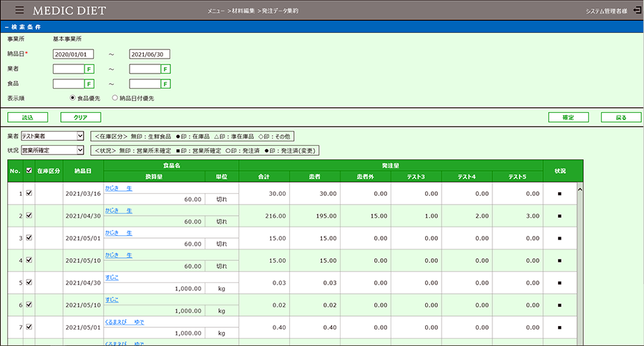This screenshot has width=644, height=346.
Task: Toggle checkbox for row 1
Action: [x=29, y=193]
